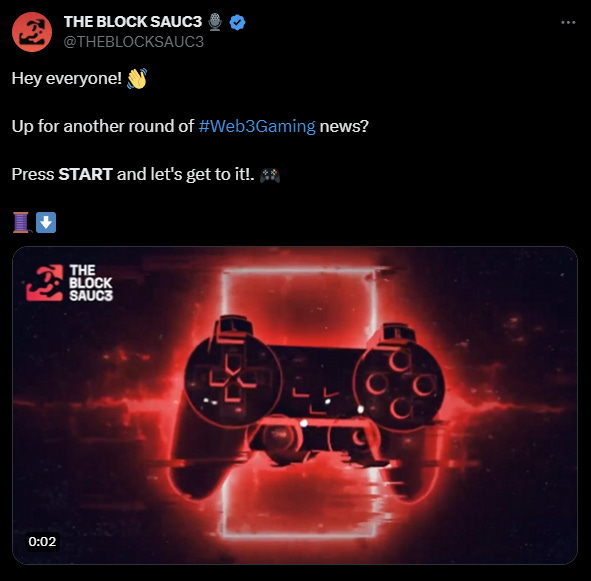Click the THE BLOCK SAUC3 display name
591x581 pixels.
133,22
